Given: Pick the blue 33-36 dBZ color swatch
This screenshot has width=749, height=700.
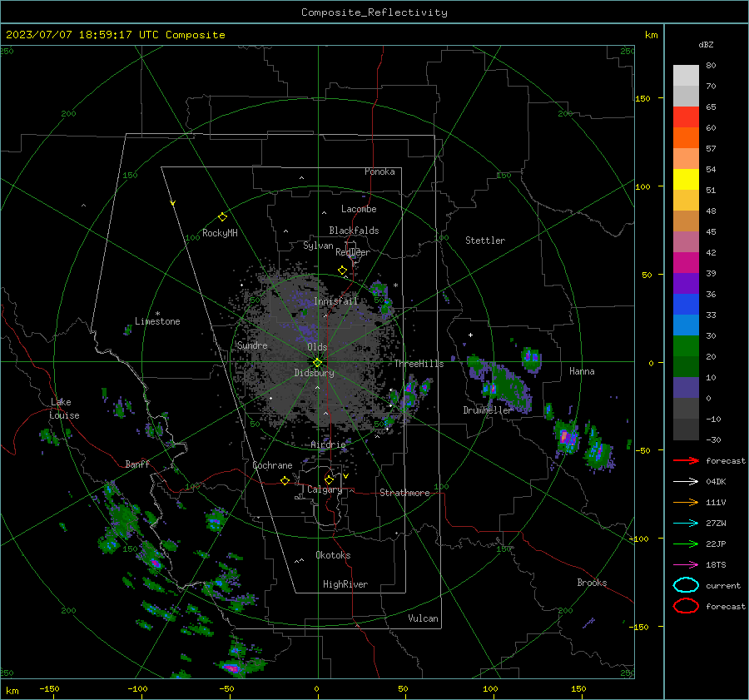Looking at the screenshot, I should 686,305.
